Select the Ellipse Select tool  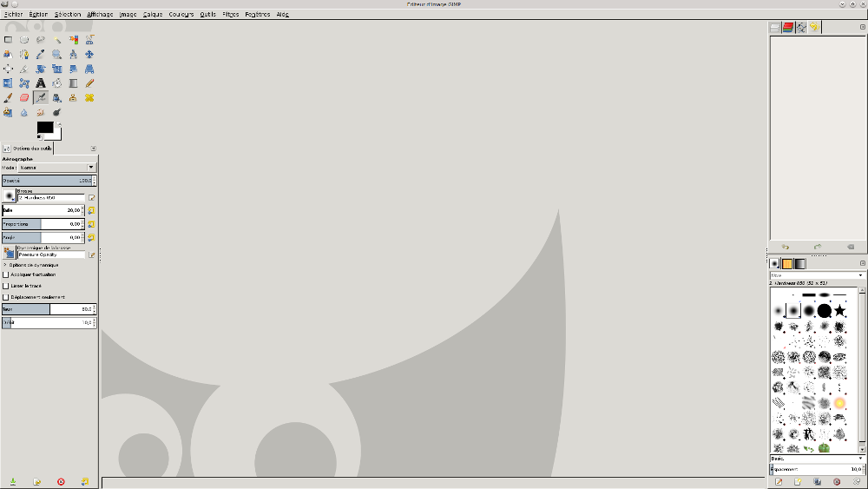click(24, 40)
